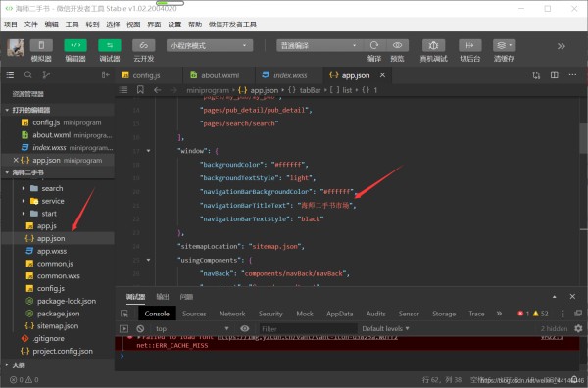The image size is (588, 388).
Task: Click the outline list icon in breadcrumb bar
Action: click(123, 90)
